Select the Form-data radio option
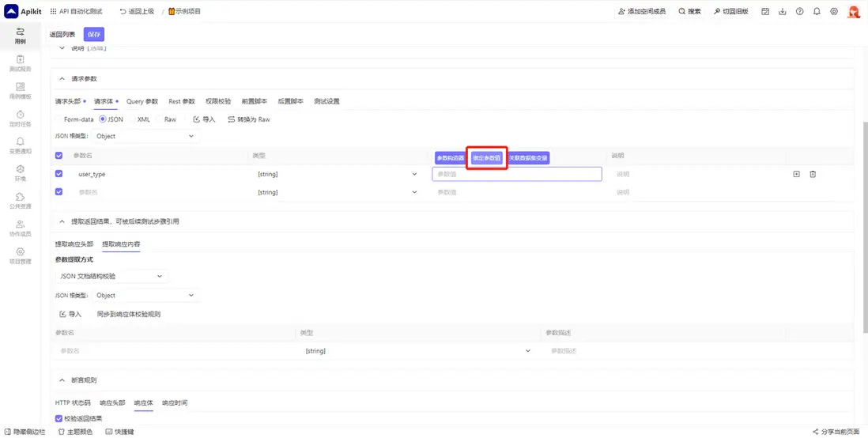This screenshot has height=438, width=868. pos(75,119)
